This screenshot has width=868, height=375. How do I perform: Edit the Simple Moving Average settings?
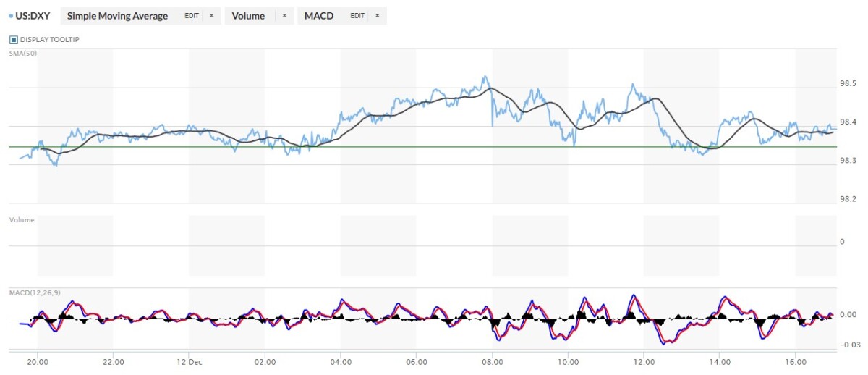pyautogui.click(x=192, y=16)
